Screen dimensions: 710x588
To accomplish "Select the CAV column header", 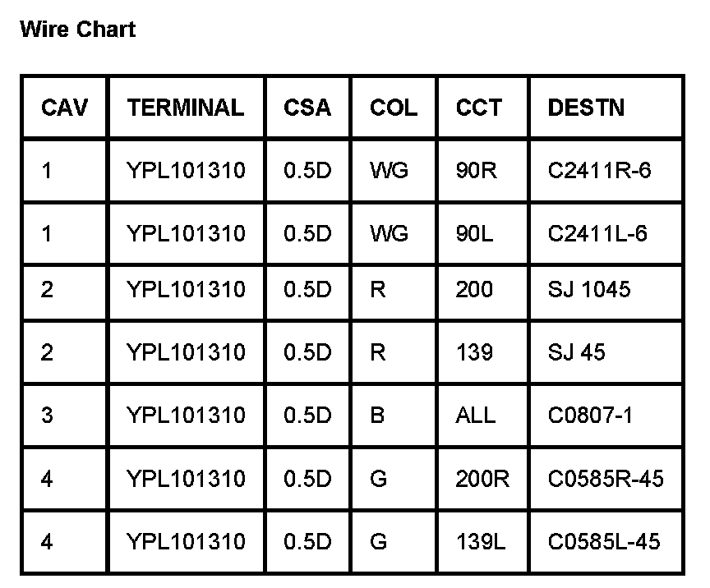I will (x=64, y=108).
